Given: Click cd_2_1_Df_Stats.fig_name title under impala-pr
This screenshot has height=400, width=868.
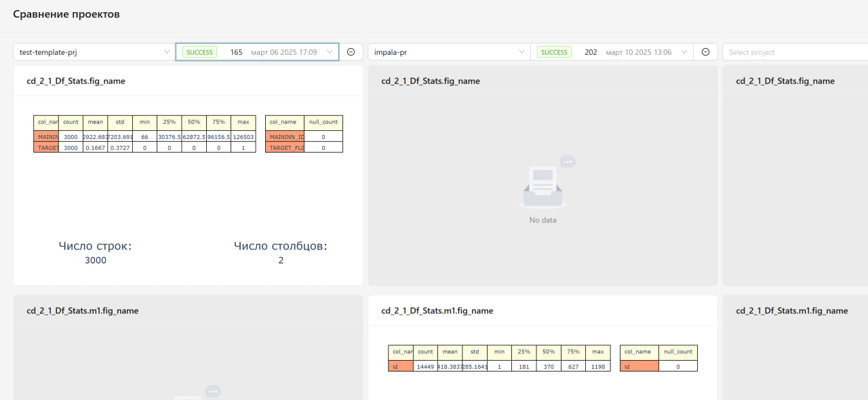Looking at the screenshot, I should pos(431,81).
